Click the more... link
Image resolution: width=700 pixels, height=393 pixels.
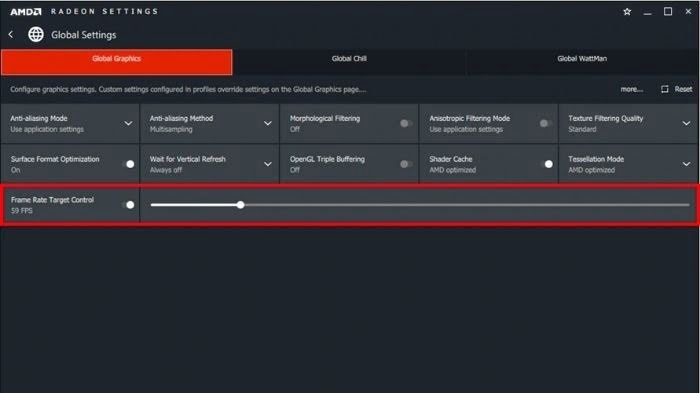tap(632, 89)
